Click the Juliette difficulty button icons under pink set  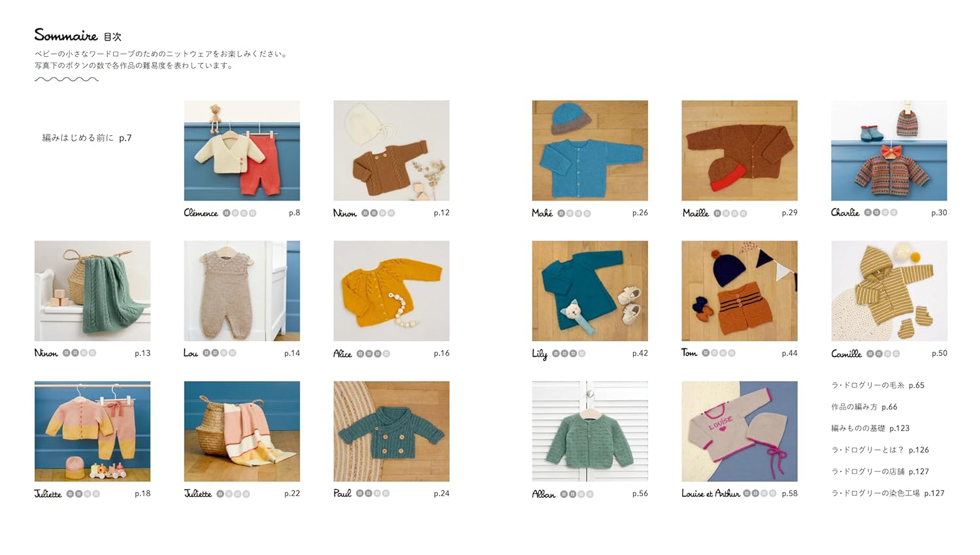[x=83, y=494]
